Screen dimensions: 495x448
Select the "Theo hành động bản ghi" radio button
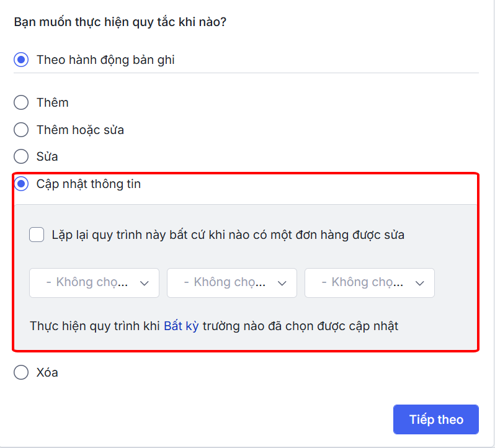pyautogui.click(x=21, y=60)
